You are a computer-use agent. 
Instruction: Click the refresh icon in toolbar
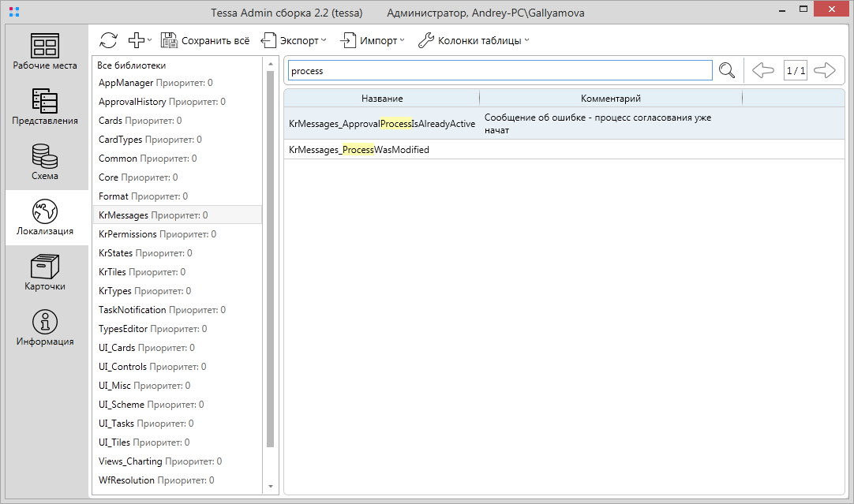point(109,40)
